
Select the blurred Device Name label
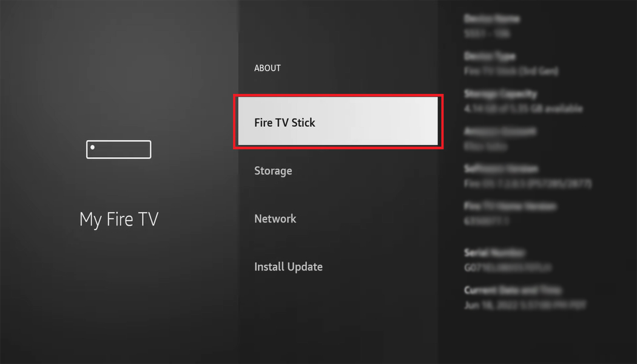point(491,19)
